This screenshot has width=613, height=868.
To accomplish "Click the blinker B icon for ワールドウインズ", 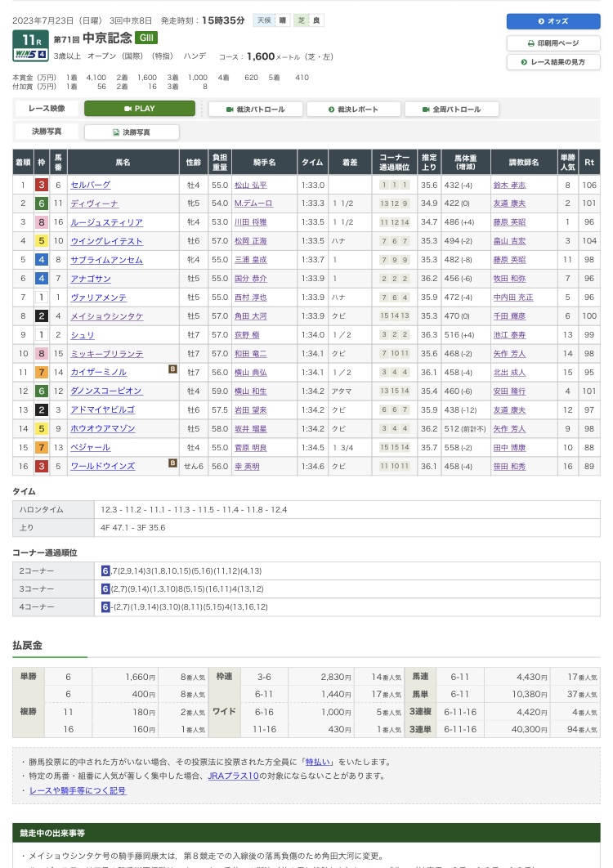I will tap(172, 463).
